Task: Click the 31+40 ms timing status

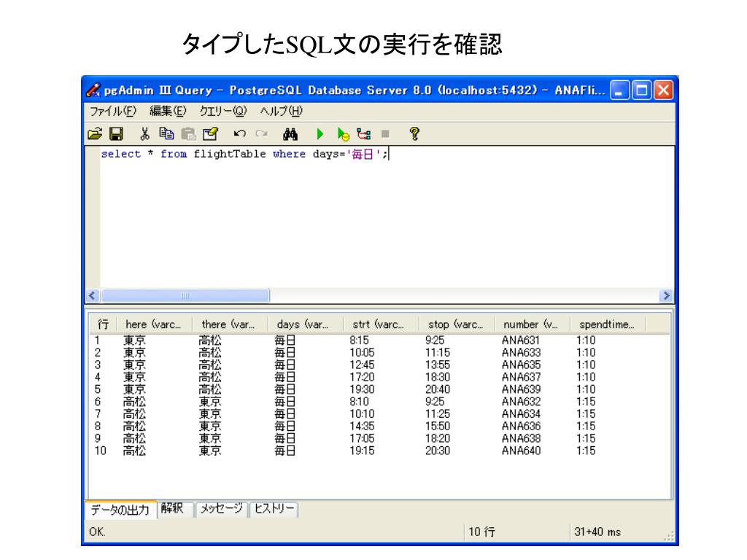Action: (598, 532)
